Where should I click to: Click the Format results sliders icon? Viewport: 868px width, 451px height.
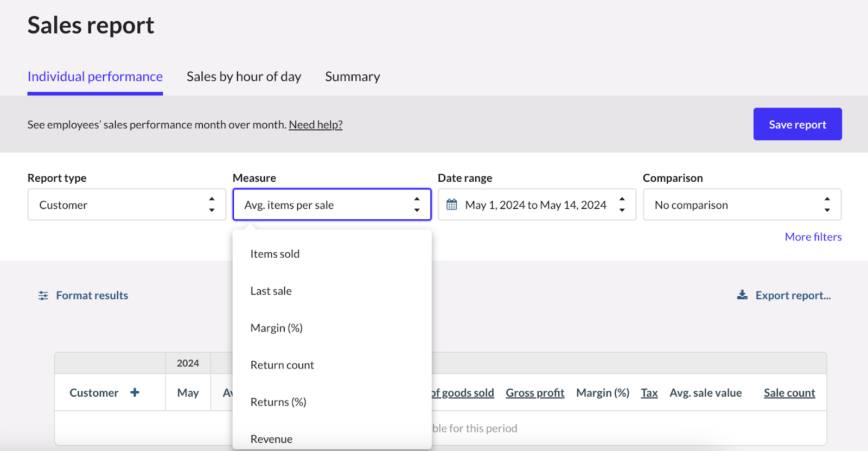coord(43,296)
